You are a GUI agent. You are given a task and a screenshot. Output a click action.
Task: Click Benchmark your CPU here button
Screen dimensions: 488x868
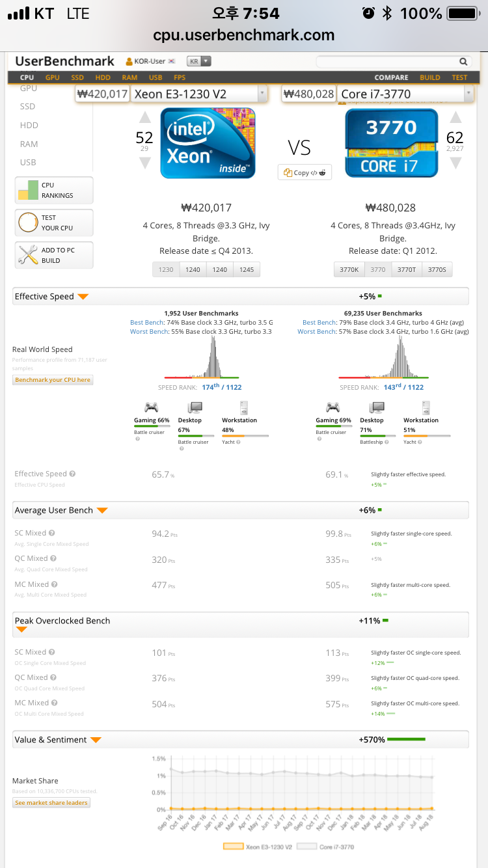pyautogui.click(x=53, y=380)
